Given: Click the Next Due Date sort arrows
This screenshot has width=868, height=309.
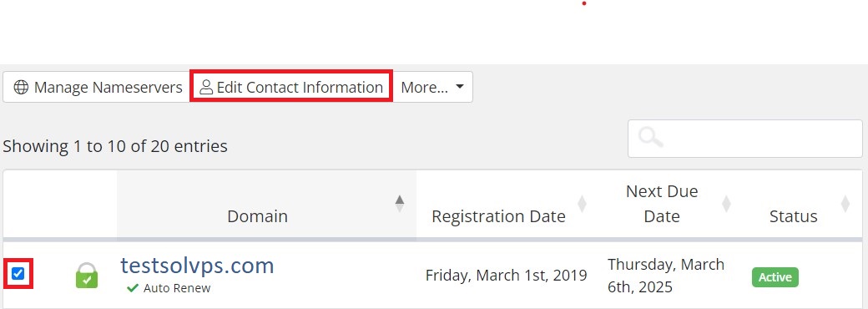Looking at the screenshot, I should pos(726,204).
